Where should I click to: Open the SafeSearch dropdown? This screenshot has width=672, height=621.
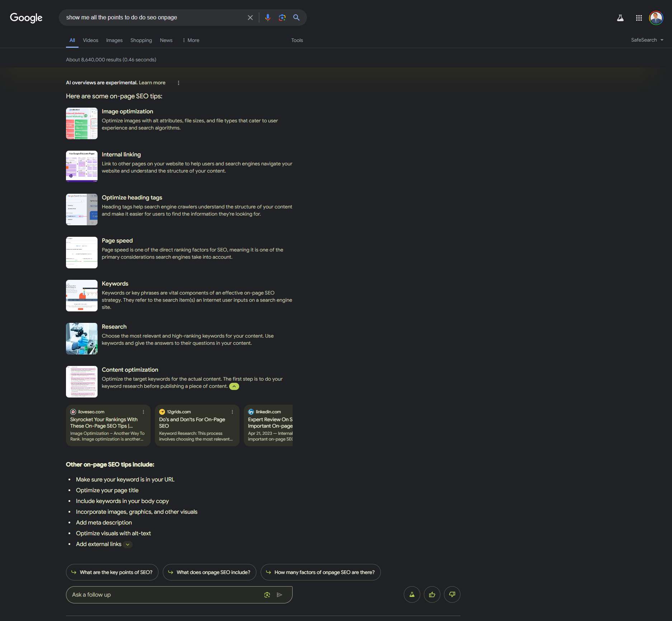pos(647,40)
